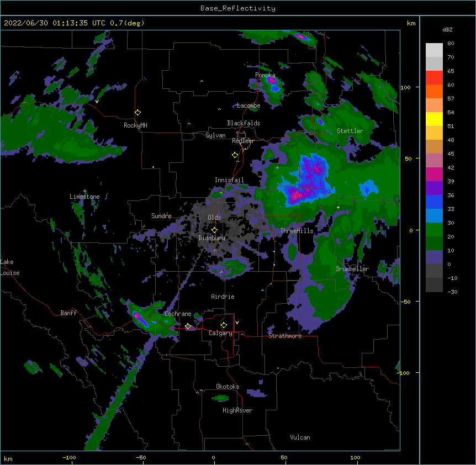This screenshot has width=476, height=465.
Task: Click the ThreeHills label
Action: (297, 231)
